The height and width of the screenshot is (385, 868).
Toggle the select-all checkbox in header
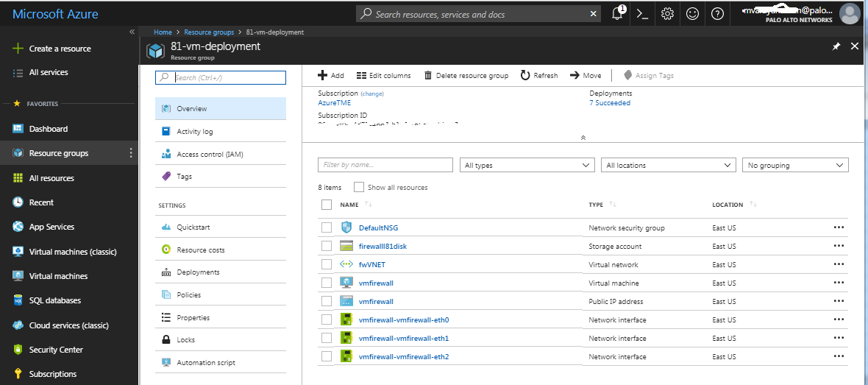[327, 205]
